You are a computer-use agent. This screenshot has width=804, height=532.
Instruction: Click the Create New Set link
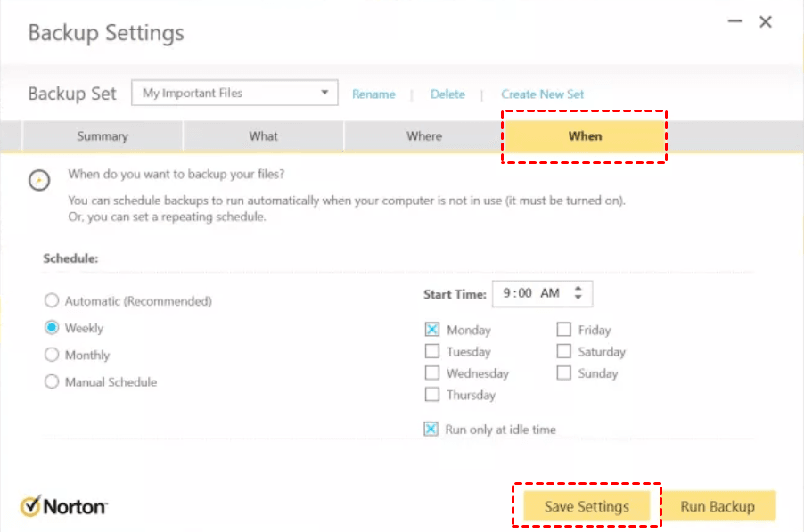point(543,94)
